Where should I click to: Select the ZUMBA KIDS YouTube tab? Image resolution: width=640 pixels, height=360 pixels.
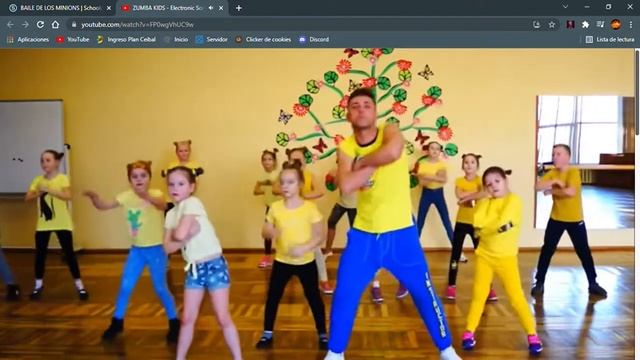pos(172,8)
